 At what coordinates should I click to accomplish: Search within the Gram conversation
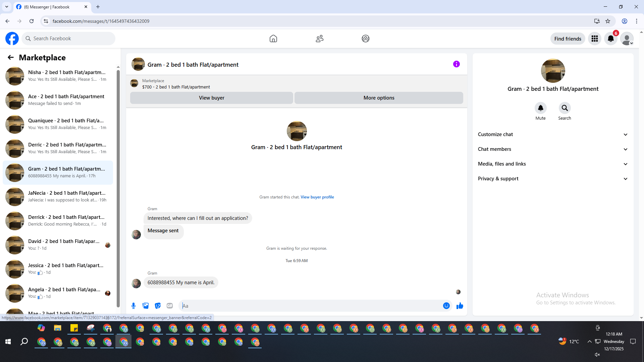[565, 108]
